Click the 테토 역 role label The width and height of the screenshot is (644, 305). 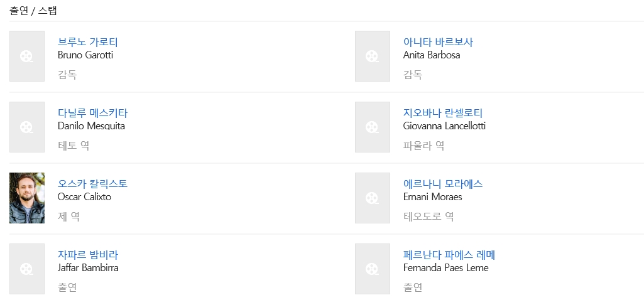point(74,146)
